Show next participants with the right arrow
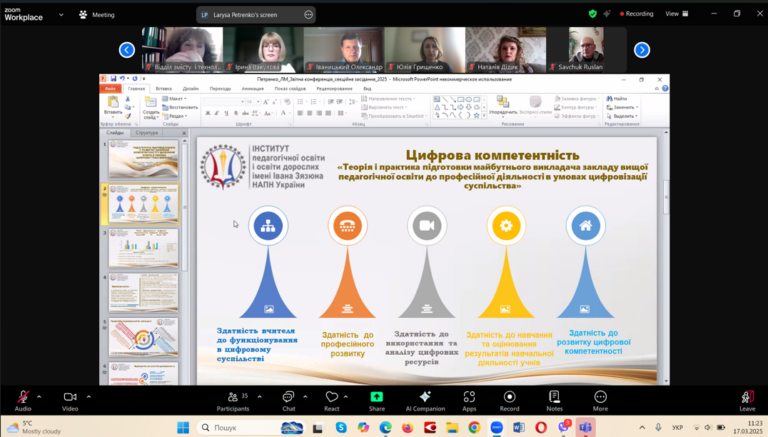This screenshot has width=768, height=437. 642,50
